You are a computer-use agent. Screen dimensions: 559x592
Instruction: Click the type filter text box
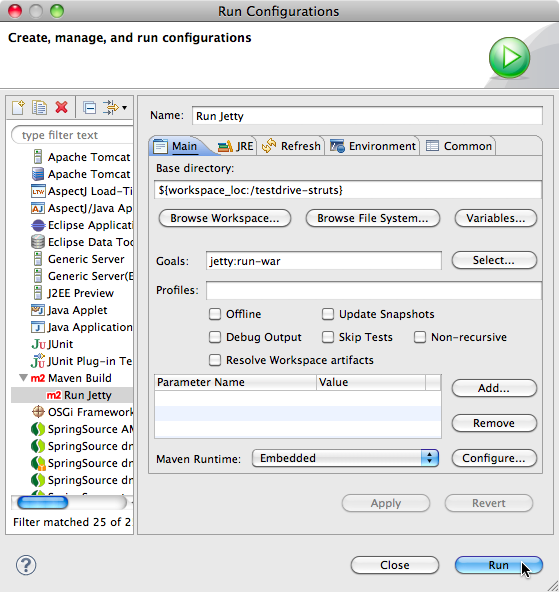pos(72,135)
